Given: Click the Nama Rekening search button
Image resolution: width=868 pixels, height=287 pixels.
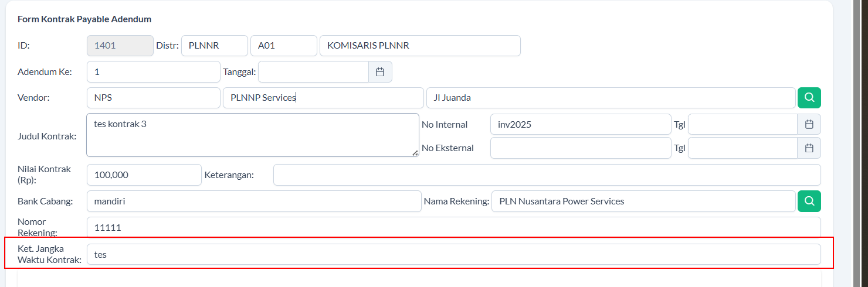Looking at the screenshot, I should pos(809,201).
